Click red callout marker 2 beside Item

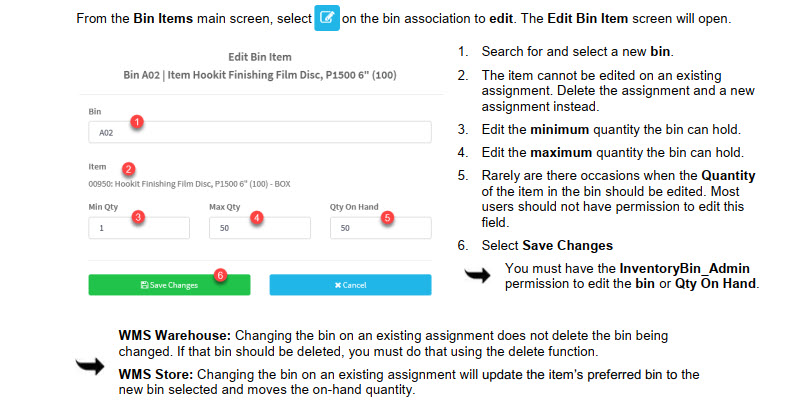129,169
